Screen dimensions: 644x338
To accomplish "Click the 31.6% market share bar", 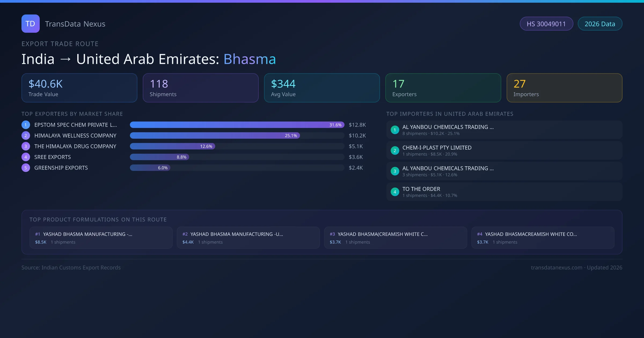I will pos(237,125).
